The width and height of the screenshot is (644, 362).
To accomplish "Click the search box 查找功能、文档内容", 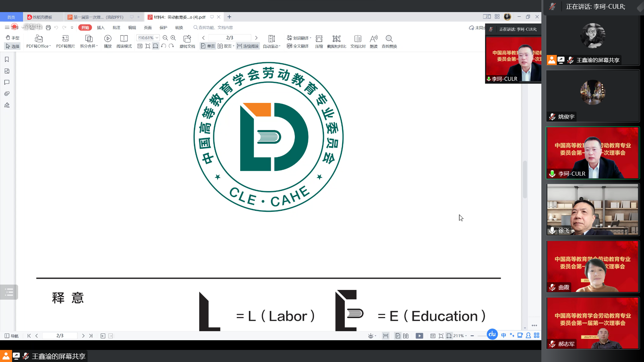I will [x=213, y=27].
